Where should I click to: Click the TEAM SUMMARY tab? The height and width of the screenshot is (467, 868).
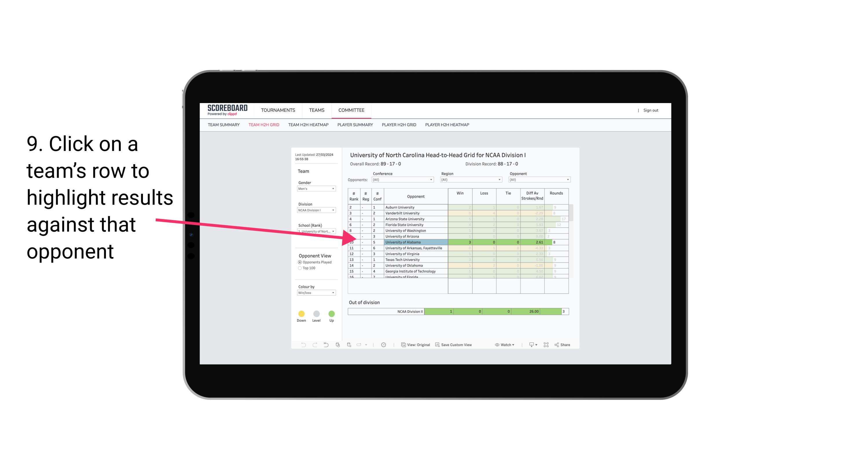click(224, 125)
